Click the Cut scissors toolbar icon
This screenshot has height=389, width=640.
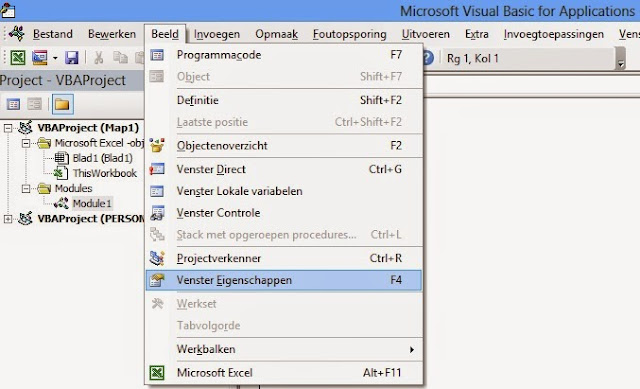(x=98, y=58)
